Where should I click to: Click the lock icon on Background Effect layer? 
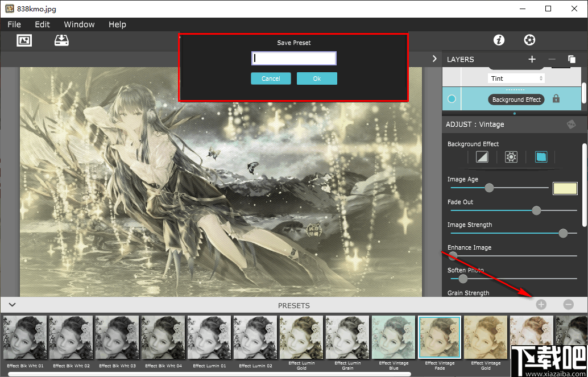(x=556, y=99)
